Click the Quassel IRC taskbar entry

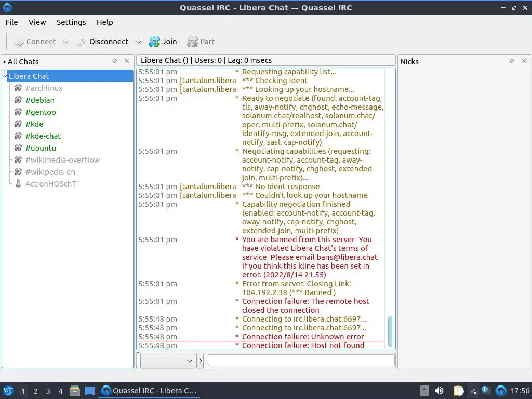pyautogui.click(x=149, y=391)
